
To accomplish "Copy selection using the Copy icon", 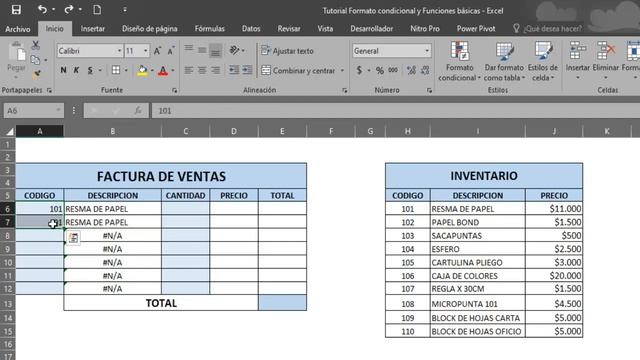I will coord(35,60).
